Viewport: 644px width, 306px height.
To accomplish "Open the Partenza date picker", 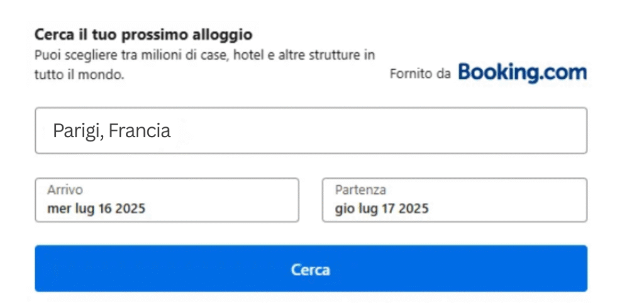I will [454, 200].
